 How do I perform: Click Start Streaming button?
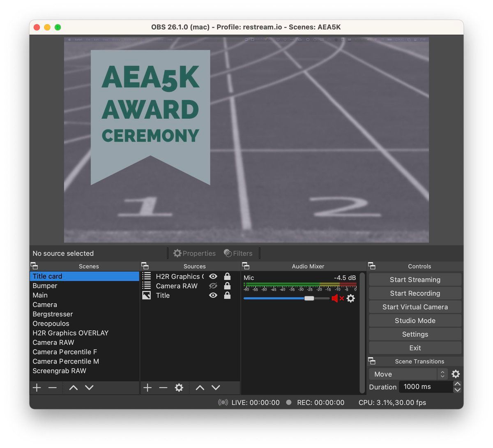[x=415, y=279]
